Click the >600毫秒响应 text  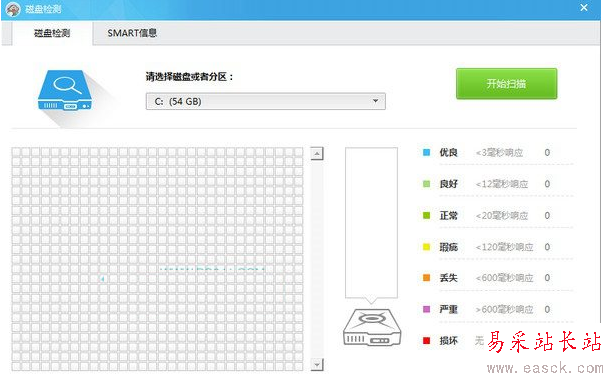coord(505,309)
